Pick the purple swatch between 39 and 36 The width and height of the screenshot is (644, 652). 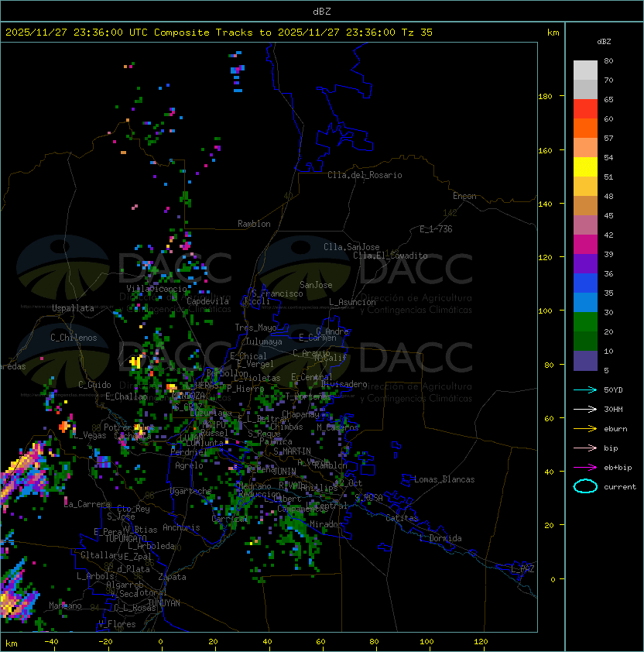585,264
